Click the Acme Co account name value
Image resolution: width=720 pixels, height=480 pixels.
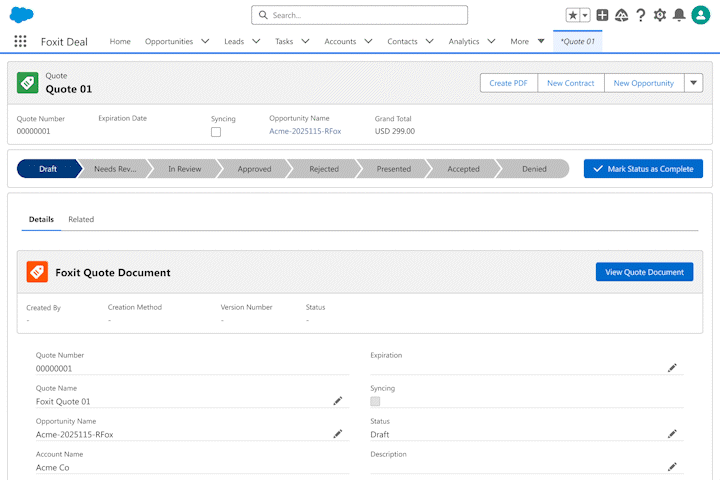52,468
